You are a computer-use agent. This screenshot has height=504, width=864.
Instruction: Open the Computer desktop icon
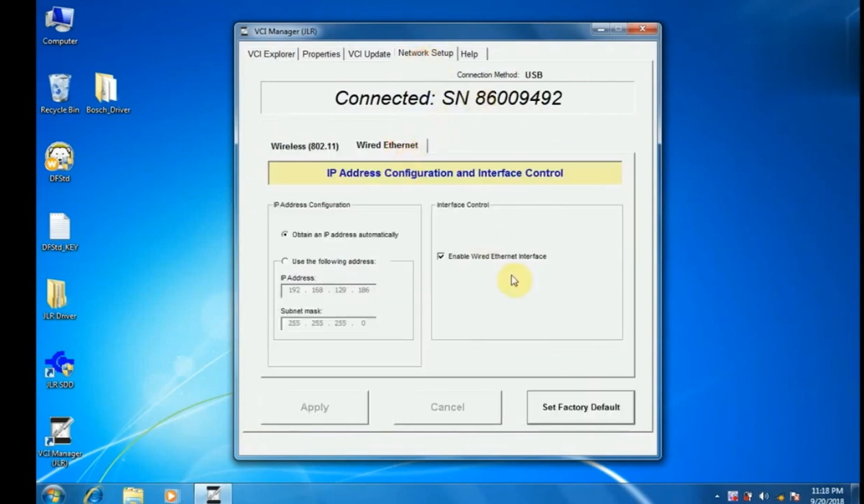(59, 26)
